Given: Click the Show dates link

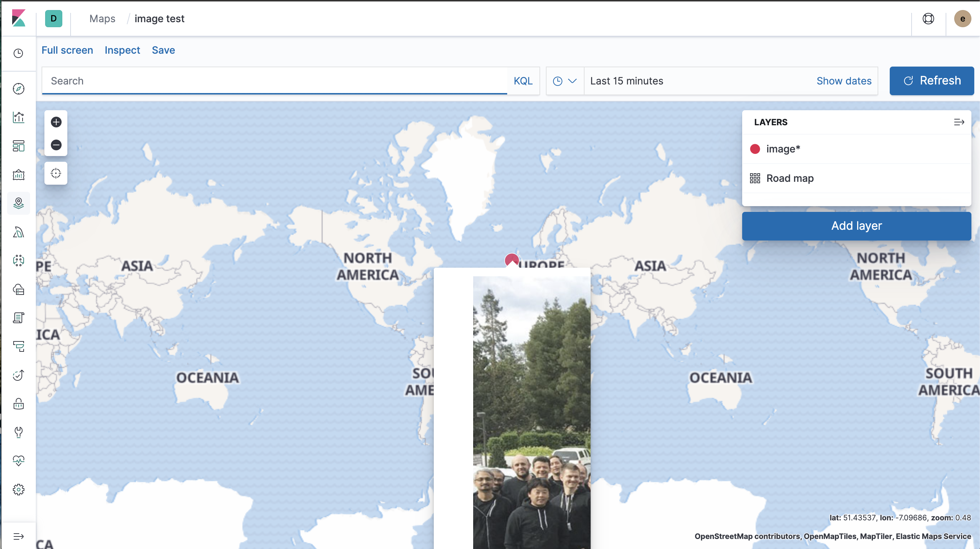Looking at the screenshot, I should 844,81.
